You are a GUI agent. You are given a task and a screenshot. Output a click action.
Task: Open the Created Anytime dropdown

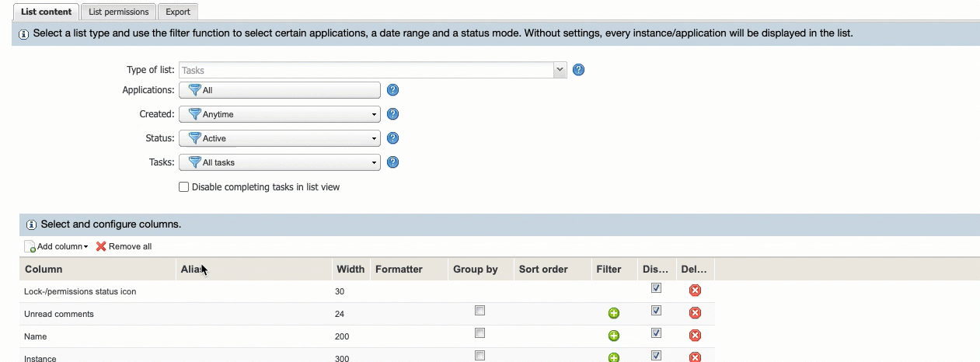pos(280,114)
